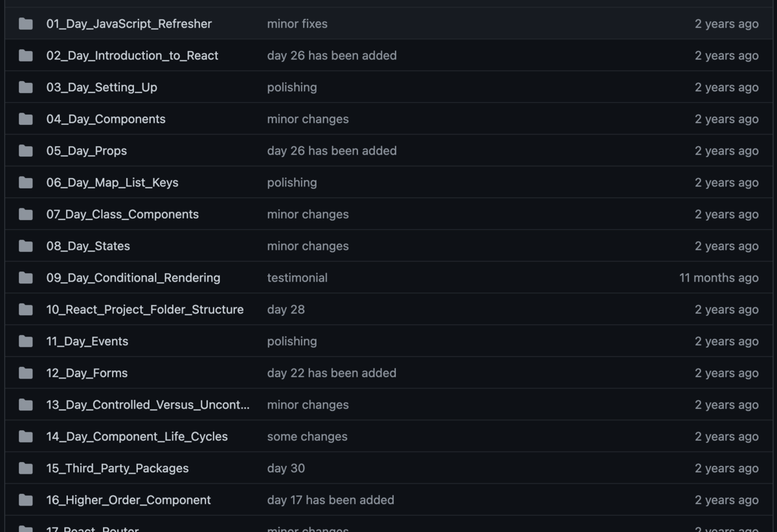Click folder icon next to 03_Day_Setting_Up
Image resolution: width=777 pixels, height=532 pixels.
[26, 87]
